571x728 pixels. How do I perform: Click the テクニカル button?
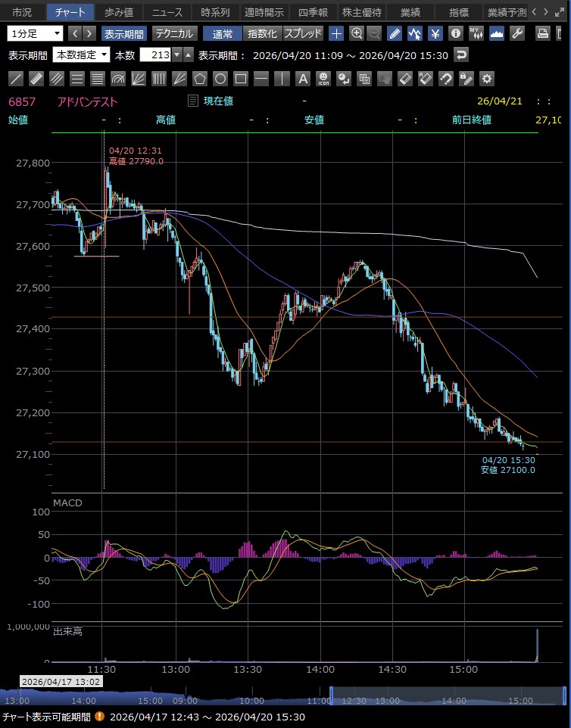173,33
